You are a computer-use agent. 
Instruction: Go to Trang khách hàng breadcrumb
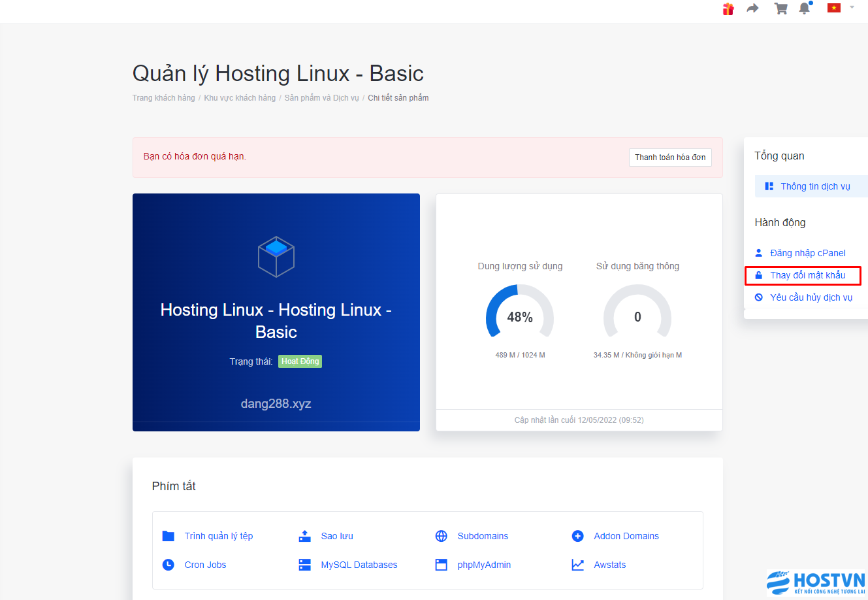(163, 98)
